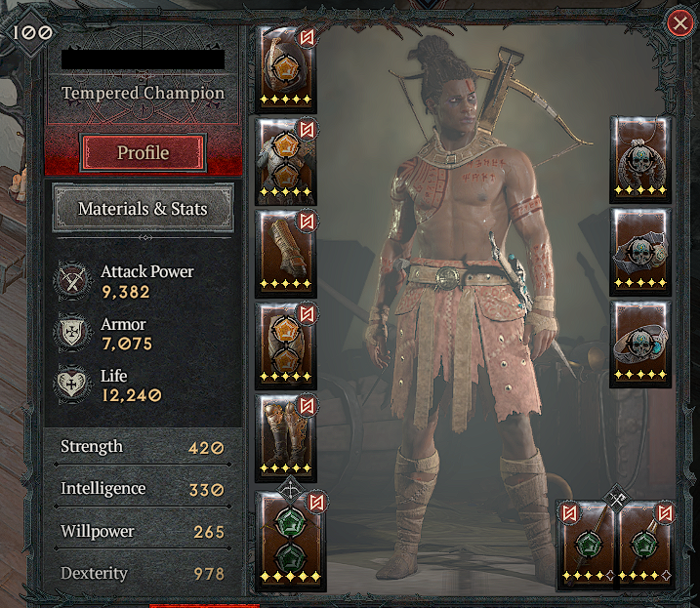
Task: Select the chest armor equipment slot
Action: click(286, 161)
